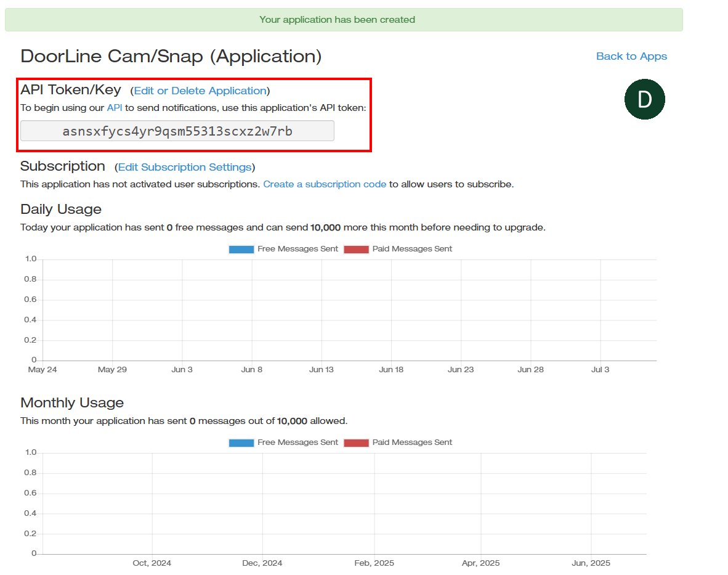Screen dimensions: 728x575
Task: Select the API token text field
Action: point(177,131)
